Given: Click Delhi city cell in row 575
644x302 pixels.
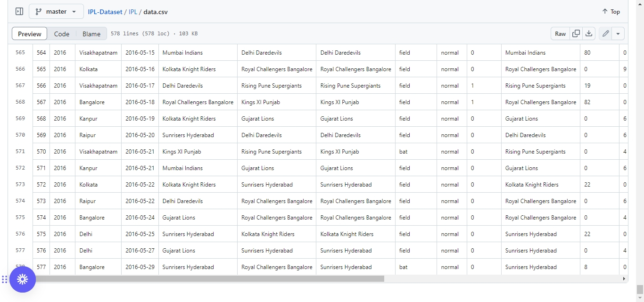Looking at the screenshot, I should 99,234.
